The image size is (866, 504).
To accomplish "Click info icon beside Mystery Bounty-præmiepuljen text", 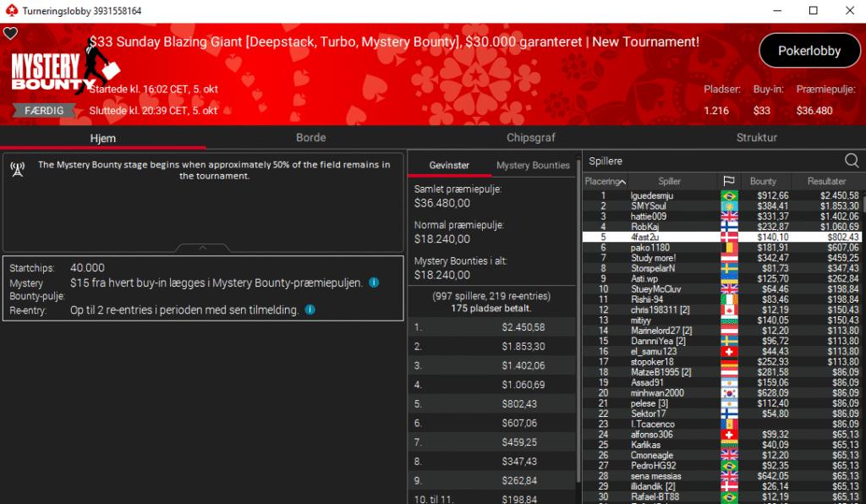I will pyautogui.click(x=374, y=282).
